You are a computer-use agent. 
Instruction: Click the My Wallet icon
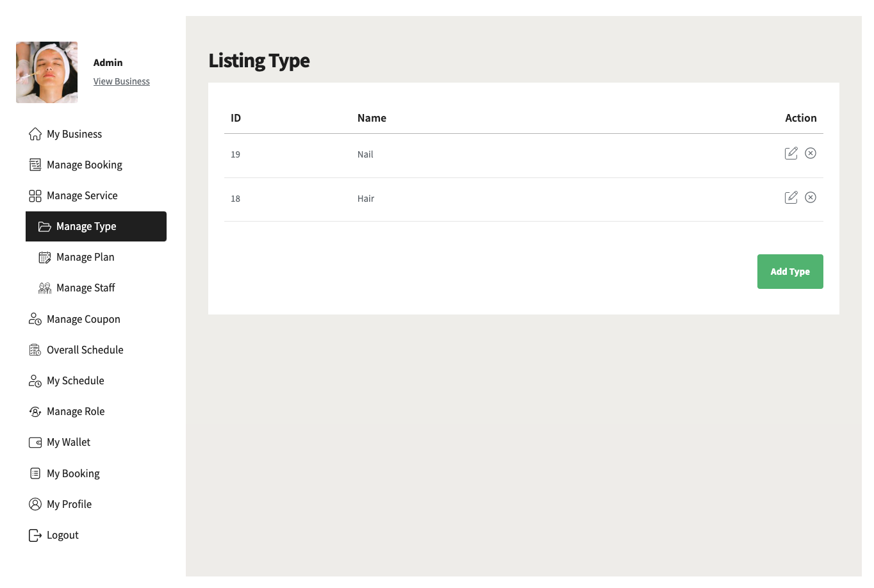click(x=35, y=443)
